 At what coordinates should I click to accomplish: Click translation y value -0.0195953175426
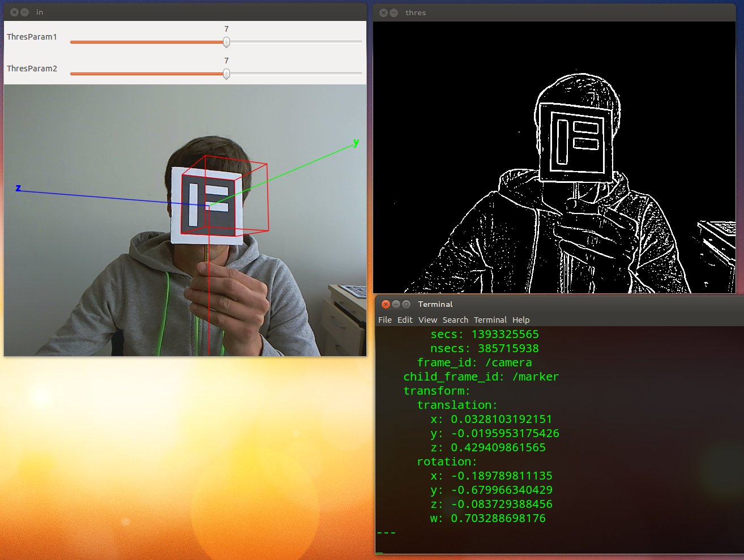tap(505, 433)
